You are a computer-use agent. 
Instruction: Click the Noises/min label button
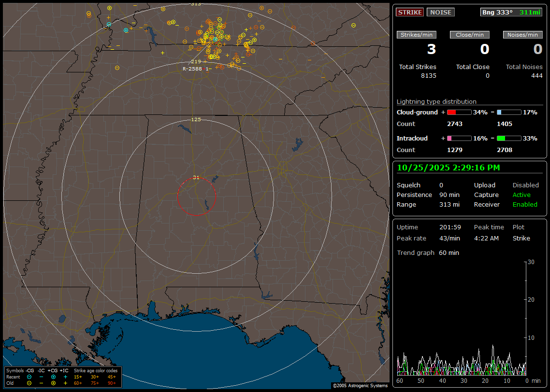(522, 35)
